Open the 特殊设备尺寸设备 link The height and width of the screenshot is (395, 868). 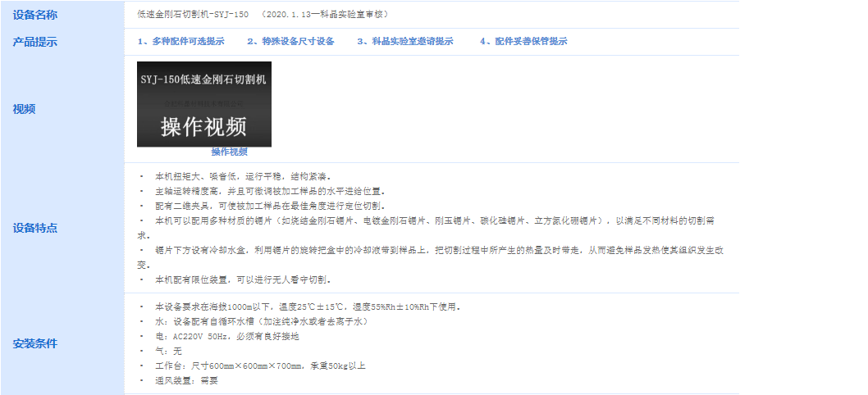290,42
